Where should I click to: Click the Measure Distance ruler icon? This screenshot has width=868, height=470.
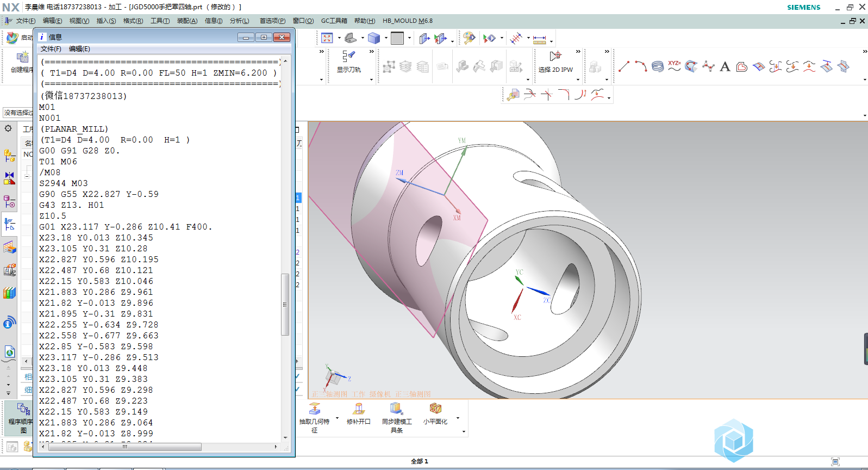point(539,39)
